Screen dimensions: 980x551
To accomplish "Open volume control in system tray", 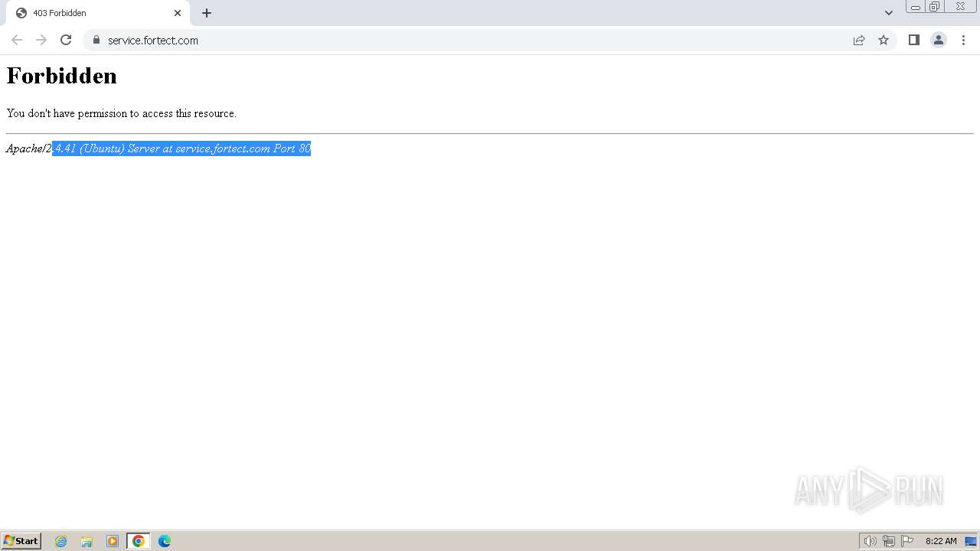I will click(870, 541).
